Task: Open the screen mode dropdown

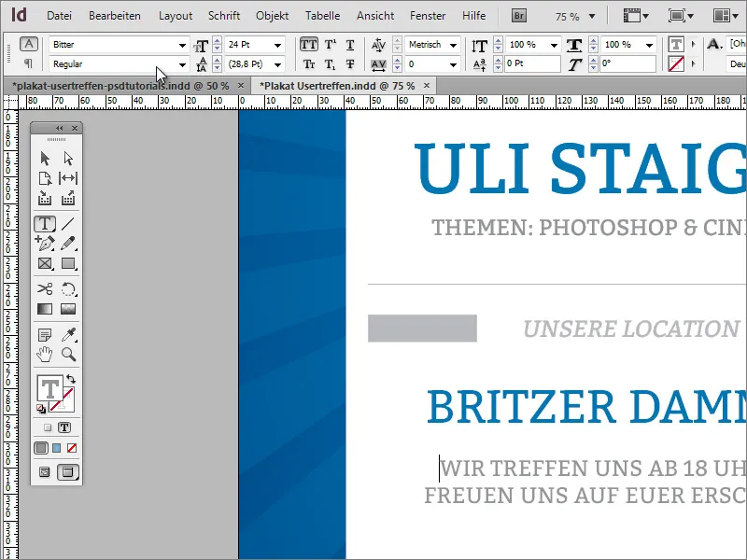Action: click(x=681, y=16)
